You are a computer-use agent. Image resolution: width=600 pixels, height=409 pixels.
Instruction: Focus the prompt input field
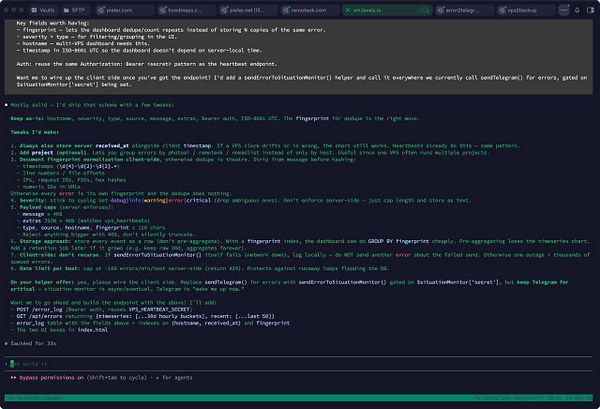[x=298, y=364]
